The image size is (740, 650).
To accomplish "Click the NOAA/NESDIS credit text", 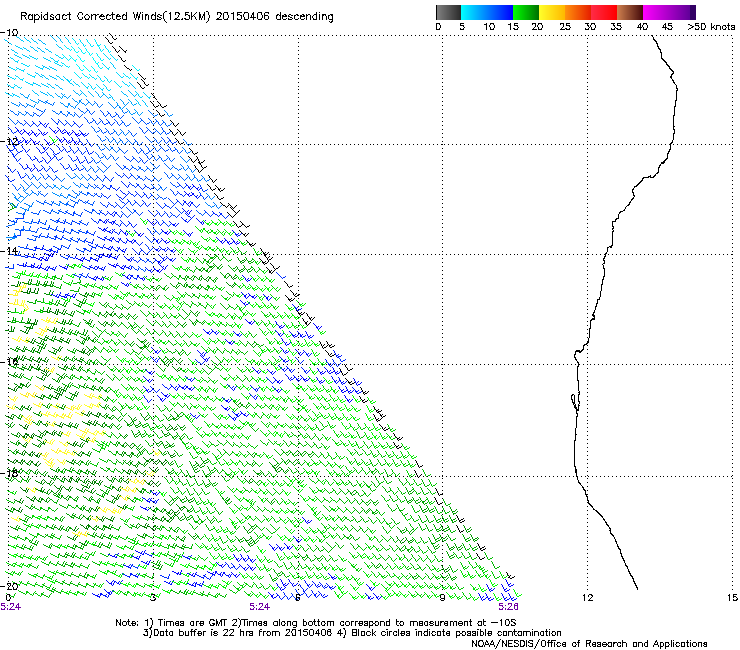I will (x=589, y=644).
